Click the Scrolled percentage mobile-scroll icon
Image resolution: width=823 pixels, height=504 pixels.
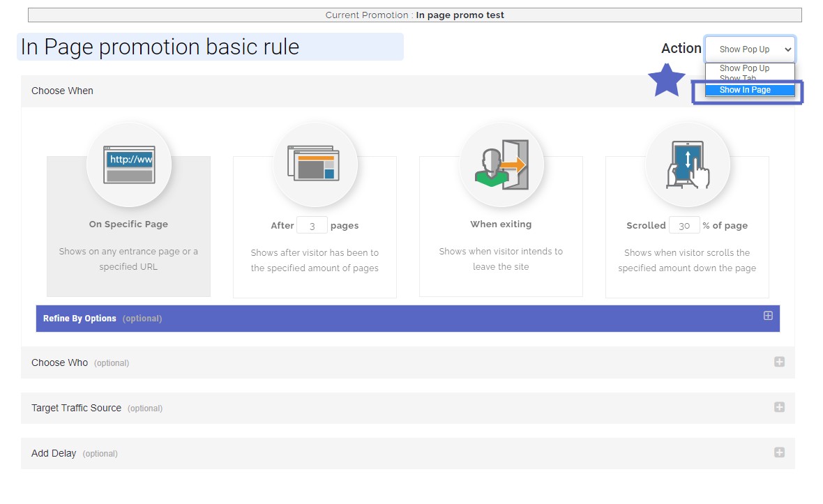click(686, 165)
